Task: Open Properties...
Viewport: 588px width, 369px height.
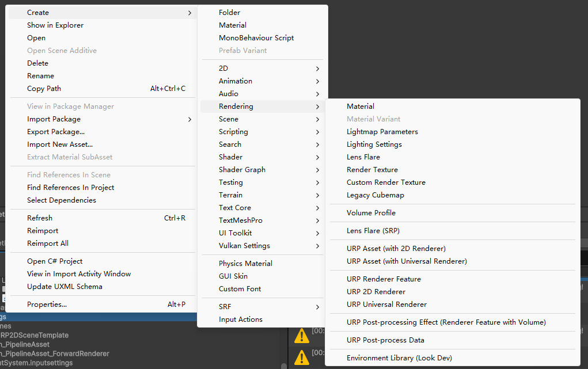Action: pos(102,304)
